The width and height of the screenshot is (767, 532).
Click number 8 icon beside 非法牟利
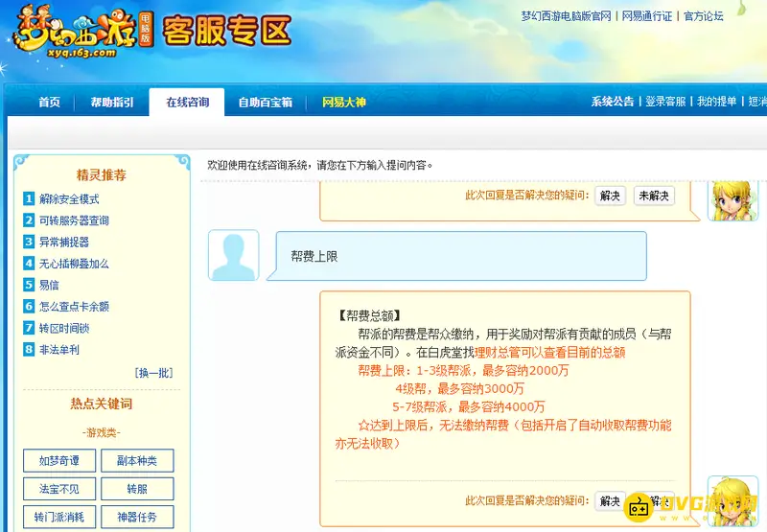click(29, 349)
